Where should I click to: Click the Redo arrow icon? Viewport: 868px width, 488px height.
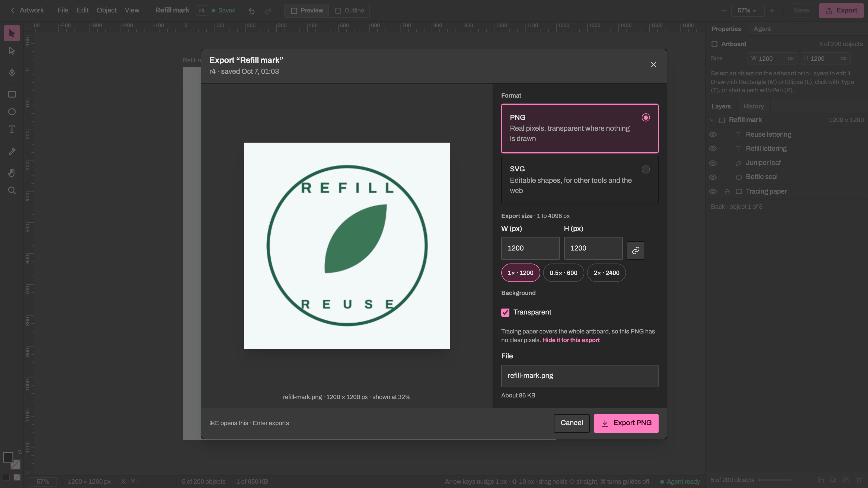coord(268,11)
